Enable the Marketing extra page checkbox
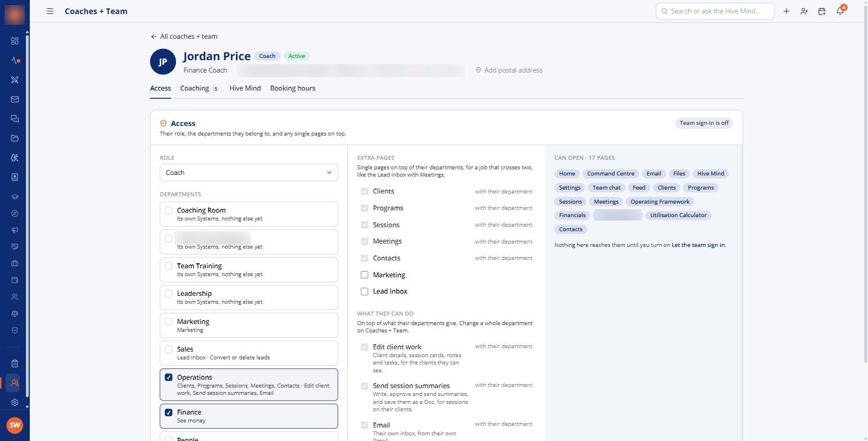This screenshot has height=441, width=868. (x=364, y=275)
